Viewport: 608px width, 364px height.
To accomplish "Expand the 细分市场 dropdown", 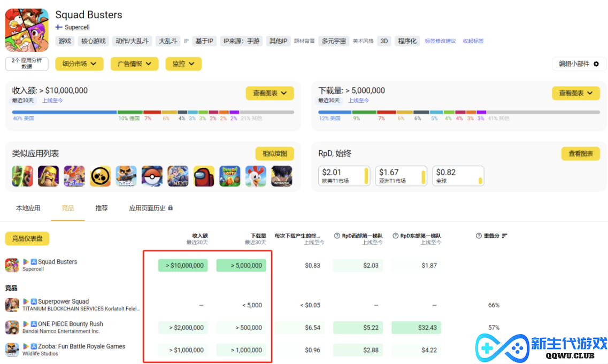I will [x=80, y=64].
